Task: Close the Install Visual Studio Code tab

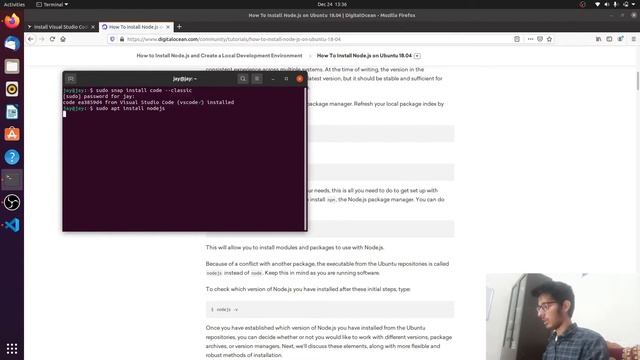Action: pos(93,27)
